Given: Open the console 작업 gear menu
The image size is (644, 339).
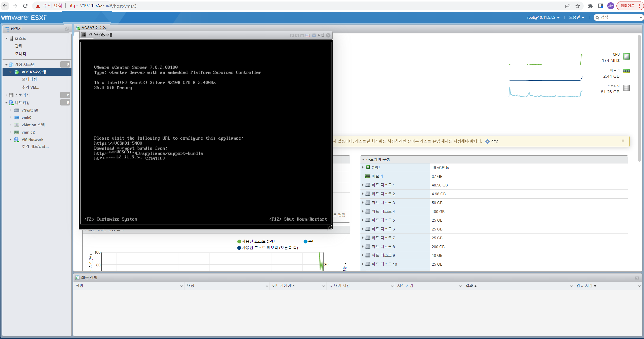Looking at the screenshot, I should pos(318,35).
